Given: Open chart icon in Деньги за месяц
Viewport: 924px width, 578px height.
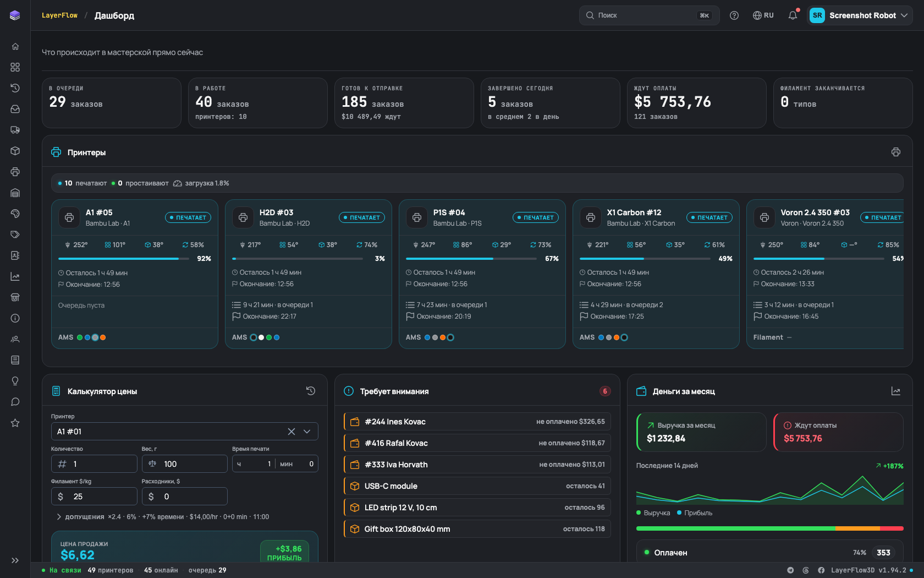Looking at the screenshot, I should [896, 391].
